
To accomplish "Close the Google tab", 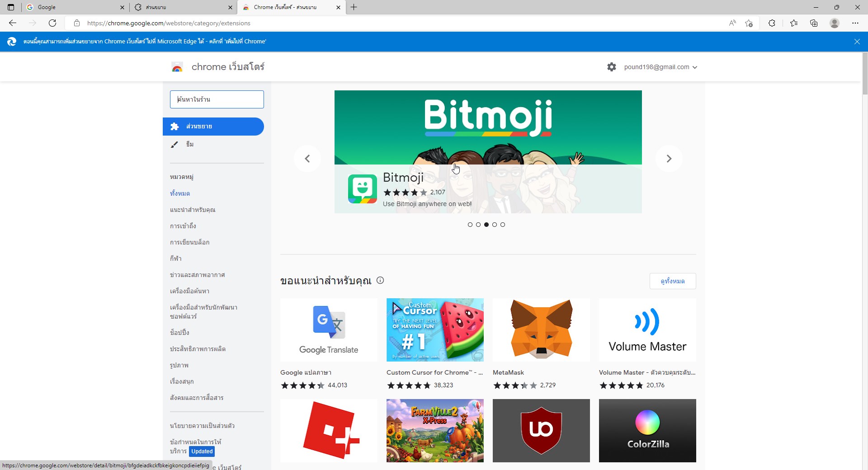I will pos(122,7).
